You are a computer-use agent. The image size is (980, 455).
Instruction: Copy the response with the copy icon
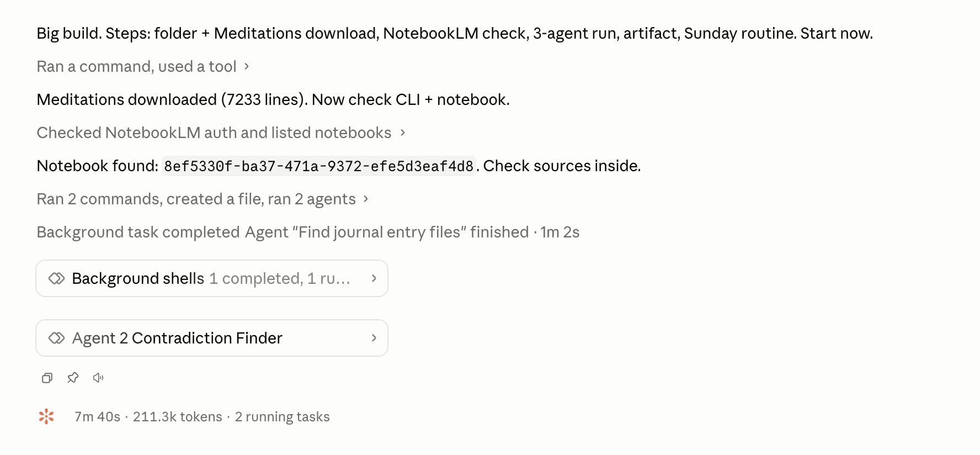tap(47, 378)
